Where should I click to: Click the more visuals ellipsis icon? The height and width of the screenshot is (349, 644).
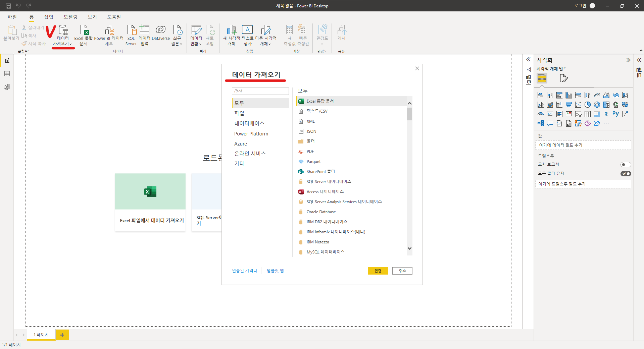(606, 123)
